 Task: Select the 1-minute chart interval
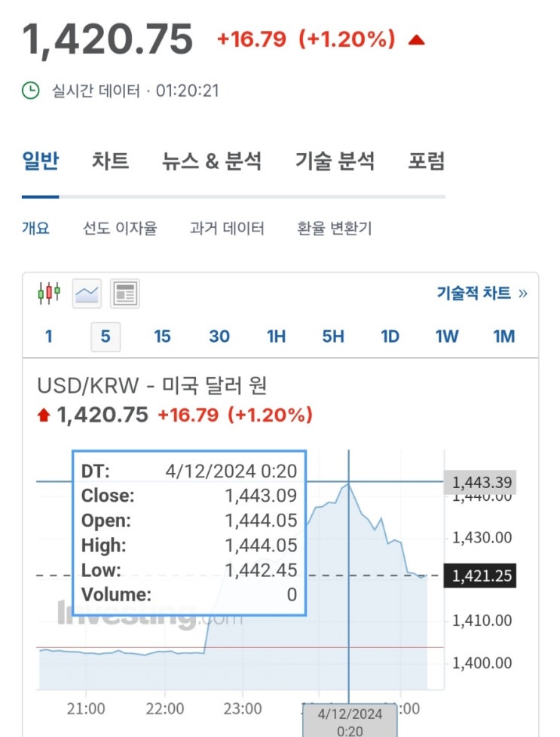tap(49, 336)
